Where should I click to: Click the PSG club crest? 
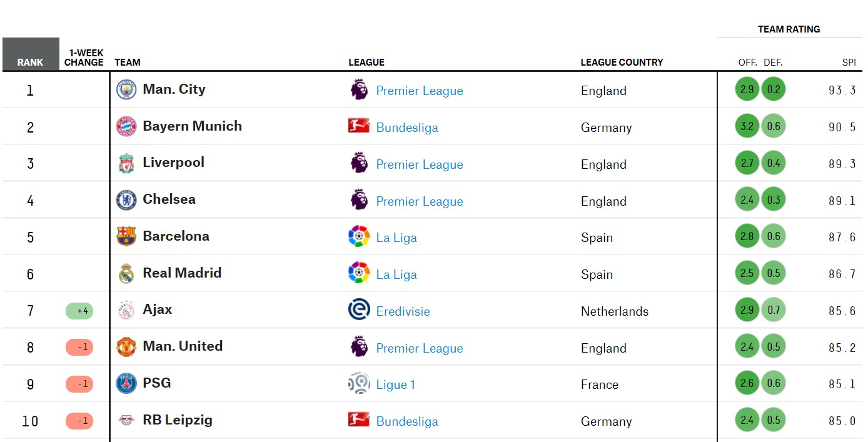pyautogui.click(x=126, y=384)
